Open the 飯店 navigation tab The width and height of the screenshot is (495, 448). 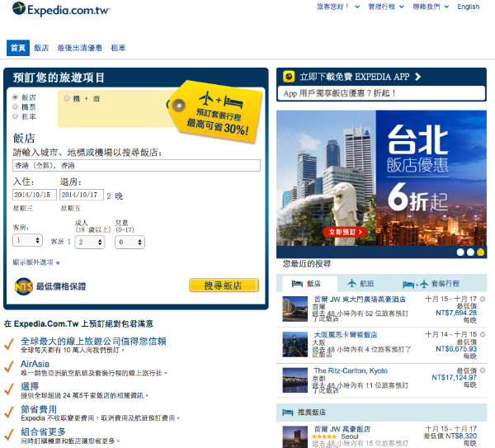pos(41,48)
